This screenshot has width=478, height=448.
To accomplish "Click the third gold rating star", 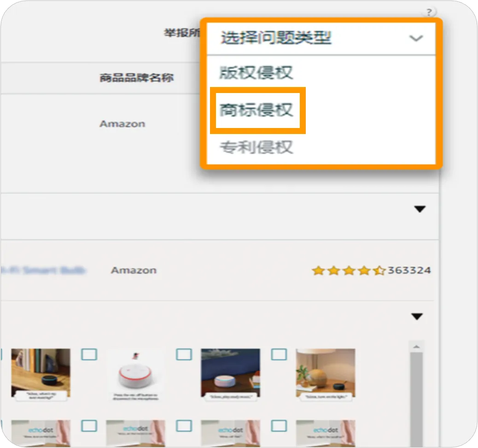I will [x=350, y=271].
